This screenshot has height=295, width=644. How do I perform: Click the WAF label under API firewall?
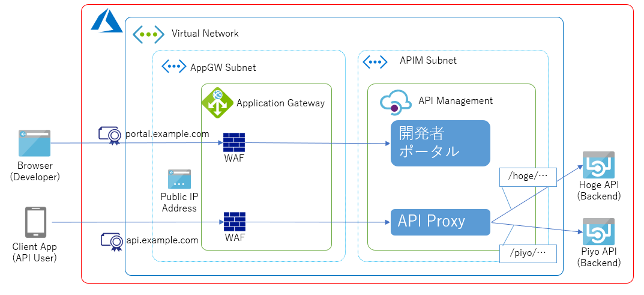(235, 237)
